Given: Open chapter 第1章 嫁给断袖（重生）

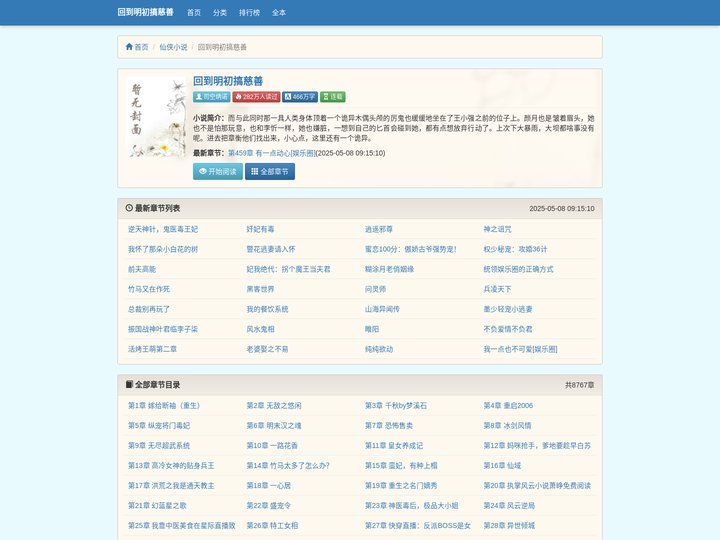Looking at the screenshot, I should coord(163,406).
